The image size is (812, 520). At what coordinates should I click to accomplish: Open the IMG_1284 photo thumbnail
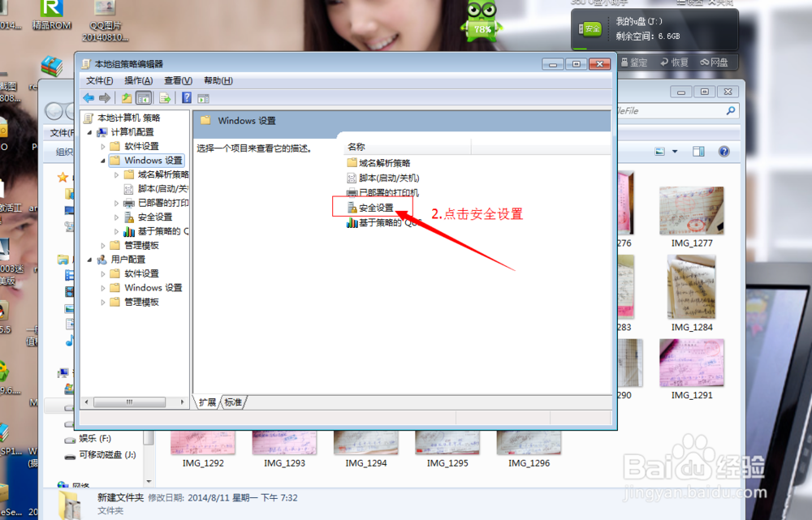691,288
